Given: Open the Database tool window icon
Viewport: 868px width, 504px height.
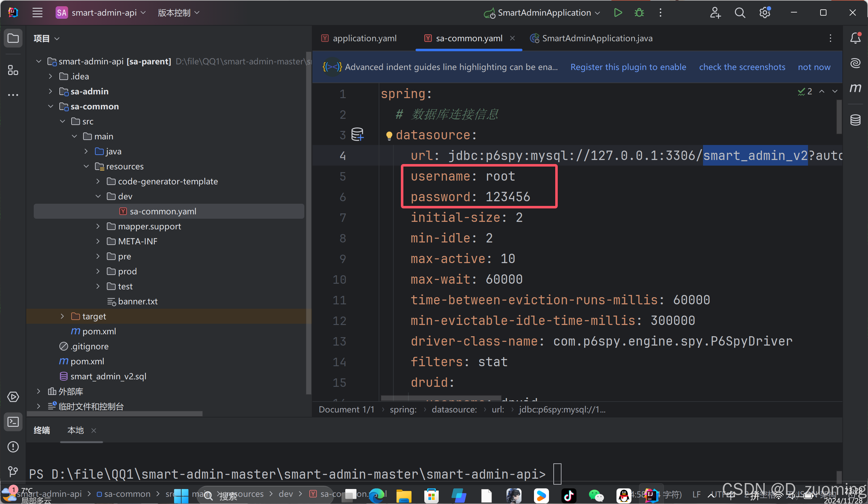Looking at the screenshot, I should coord(855,120).
